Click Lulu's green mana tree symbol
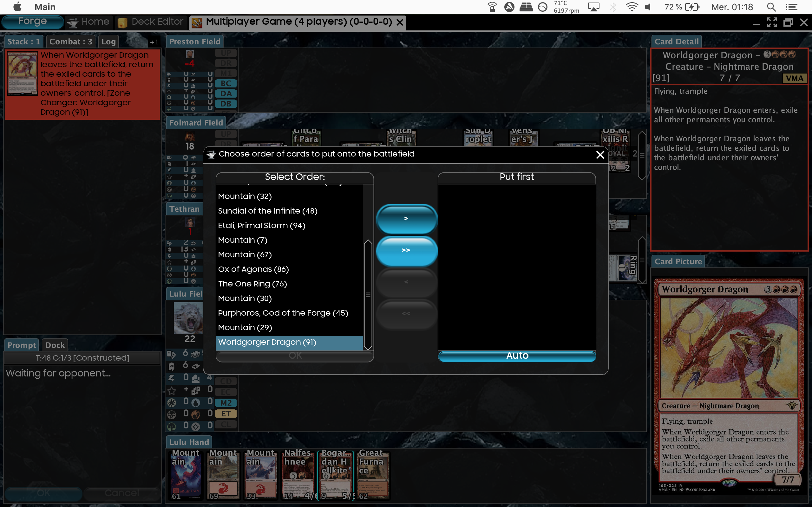812x507 pixels. pyautogui.click(x=172, y=427)
